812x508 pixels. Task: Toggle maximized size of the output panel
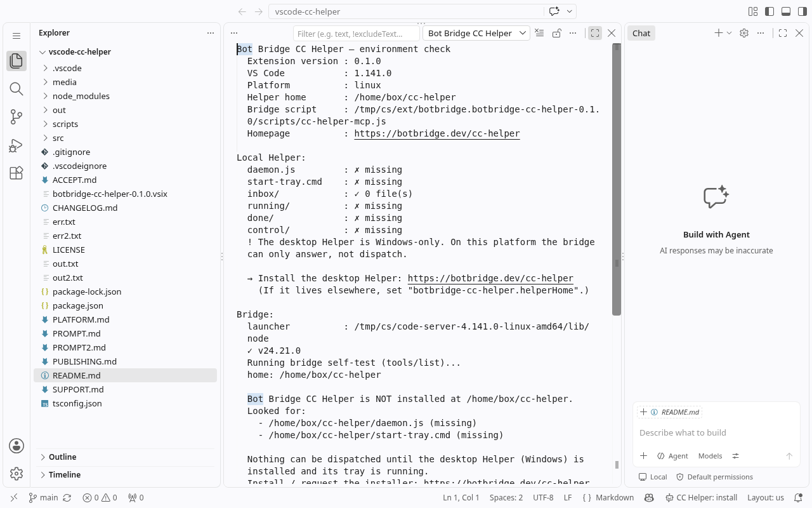[594, 33]
